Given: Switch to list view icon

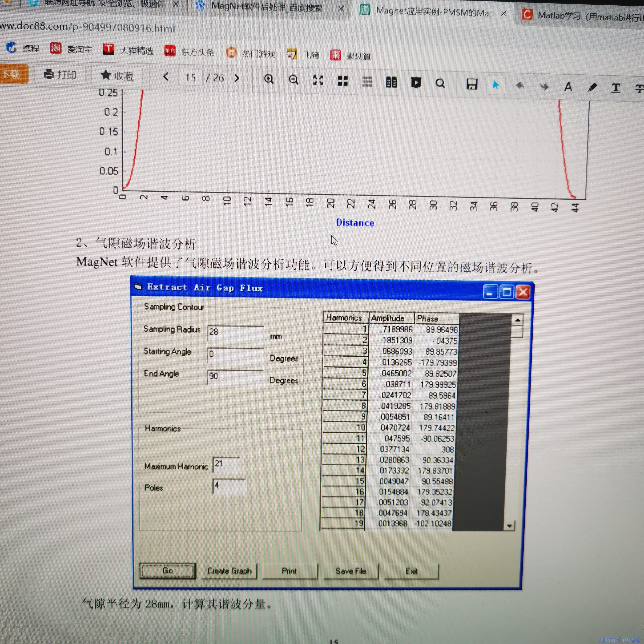Looking at the screenshot, I should point(367,82).
